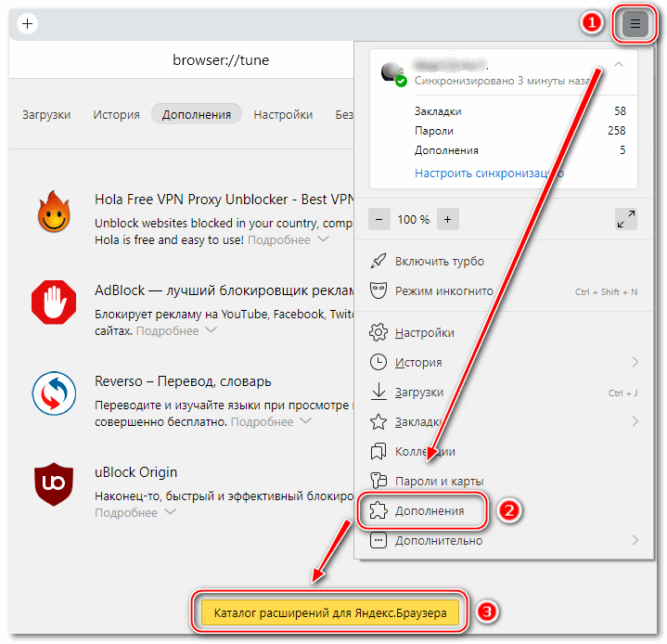Click the profile avatar in sync panel
The height and width of the screenshot is (644, 667).
click(x=394, y=73)
